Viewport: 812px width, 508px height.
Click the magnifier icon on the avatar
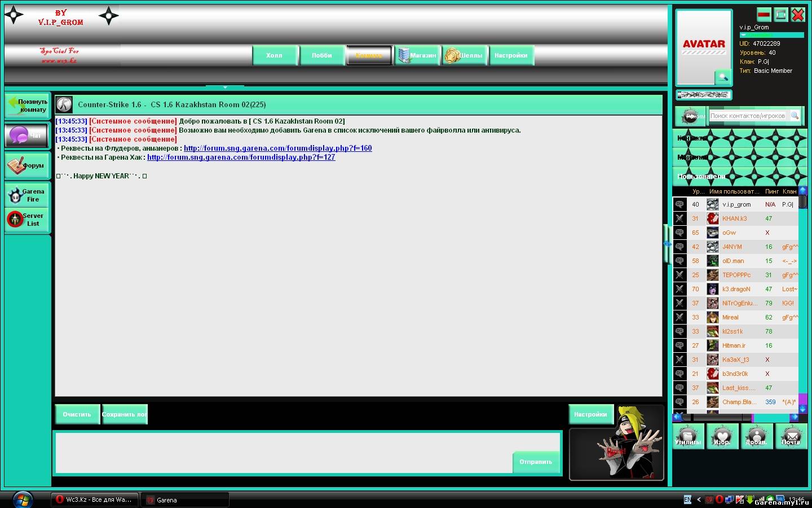(x=722, y=77)
